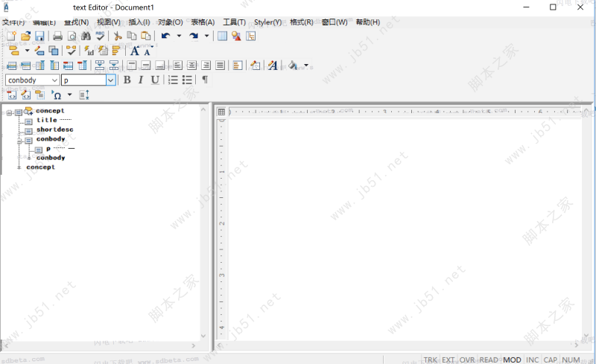Launch Find with the binoculars icon
Viewport: 596px width, 364px height.
coord(86,36)
